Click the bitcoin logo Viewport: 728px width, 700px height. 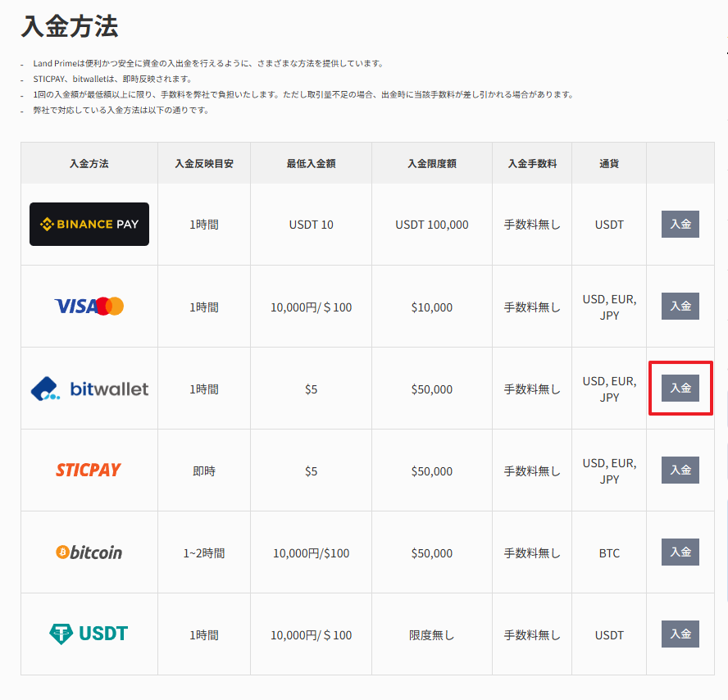89,552
